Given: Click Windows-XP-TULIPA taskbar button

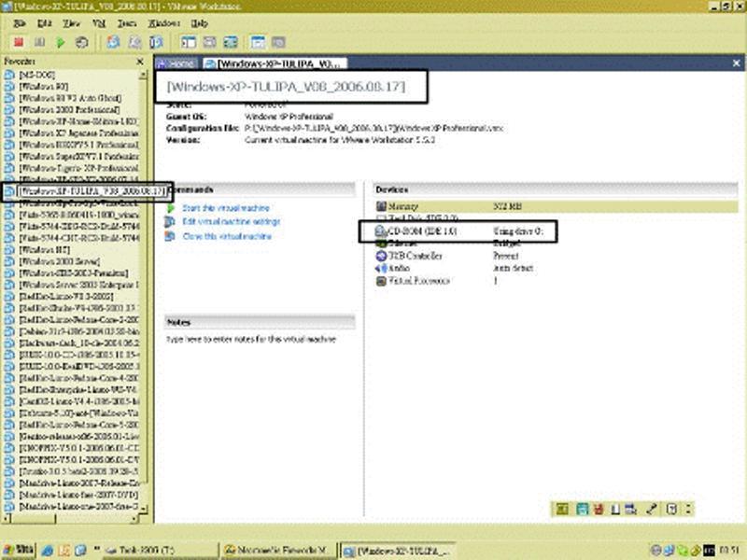Looking at the screenshot, I should pos(399,551).
